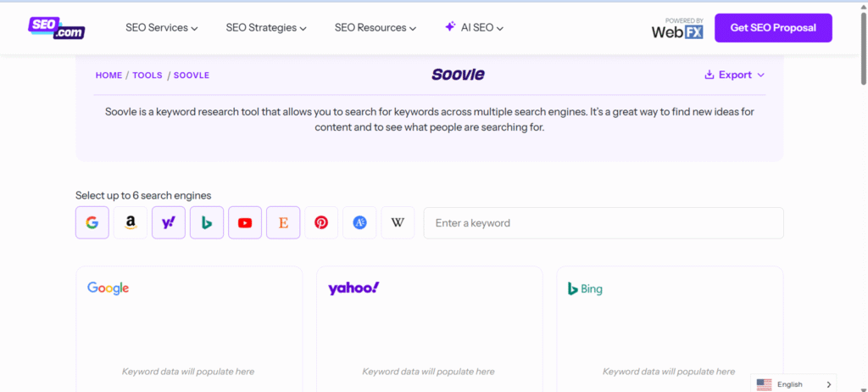Click the Enter a keyword field
This screenshot has width=868, height=392.
(x=603, y=223)
